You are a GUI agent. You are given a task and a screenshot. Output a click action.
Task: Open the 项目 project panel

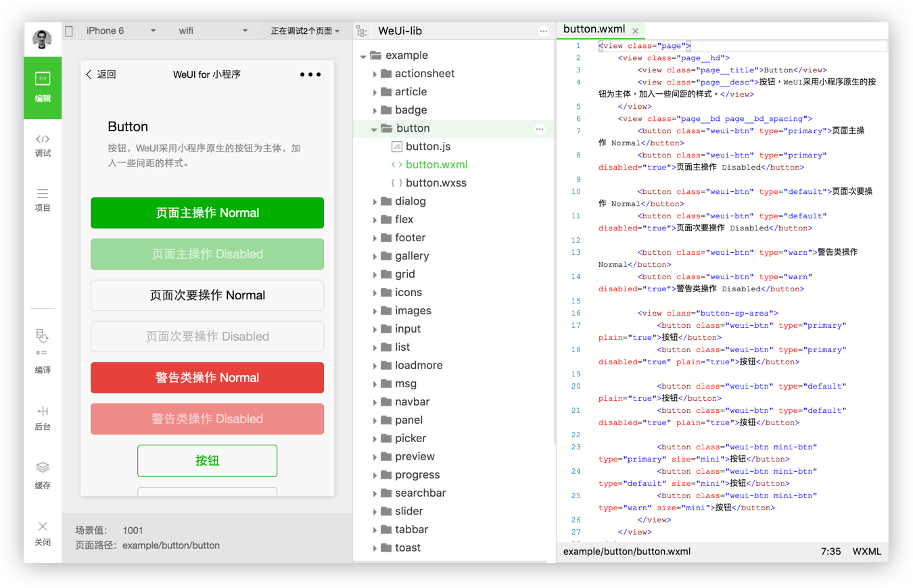pyautogui.click(x=43, y=200)
